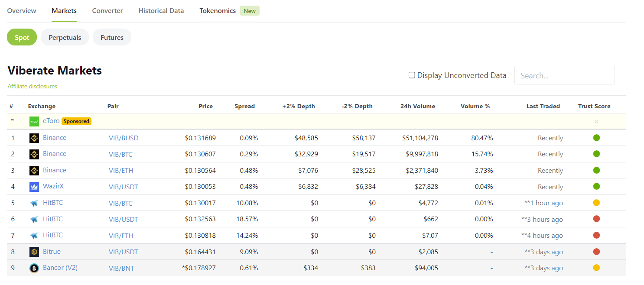Switch to Perpetuals markets
This screenshot has width=644, height=285.
(x=65, y=38)
